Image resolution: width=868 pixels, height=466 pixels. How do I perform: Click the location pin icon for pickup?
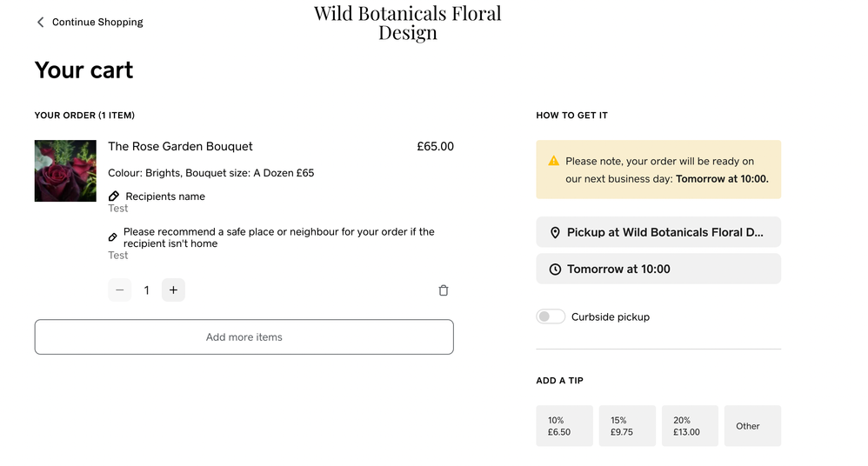555,233
